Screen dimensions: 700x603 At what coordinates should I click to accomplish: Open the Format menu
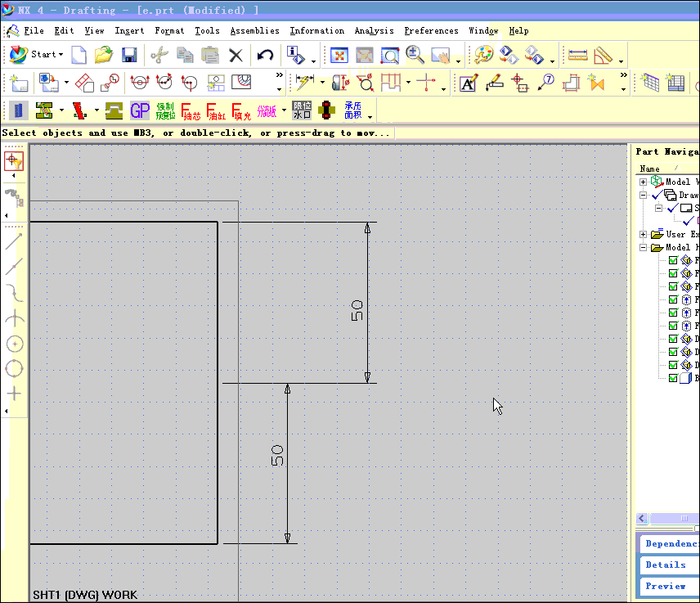tap(169, 31)
